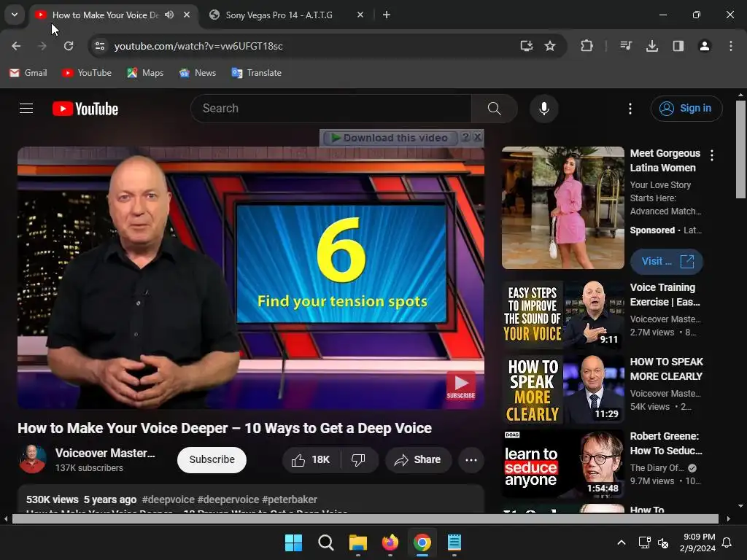
Task: Open Robert Greene video title
Action: pos(665,443)
